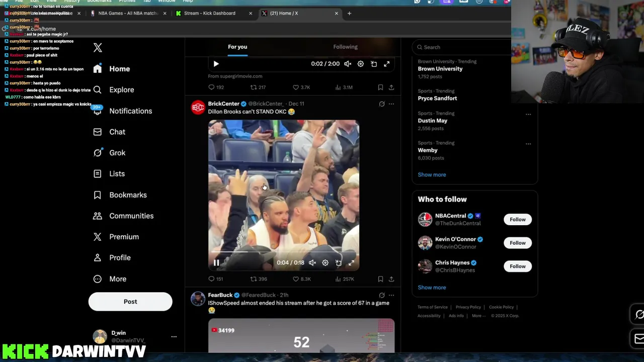644x362 pixels.
Task: Share the supergirlmovie post
Action: click(391, 87)
